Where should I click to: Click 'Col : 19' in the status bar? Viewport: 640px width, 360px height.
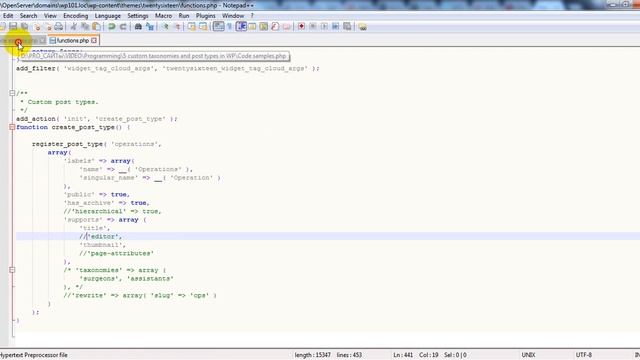pyautogui.click(x=429, y=355)
